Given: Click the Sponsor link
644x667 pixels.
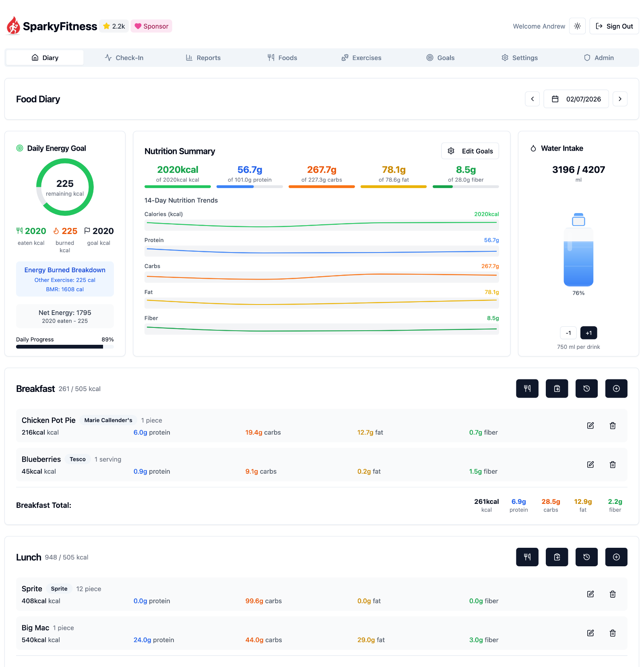Looking at the screenshot, I should (x=151, y=26).
